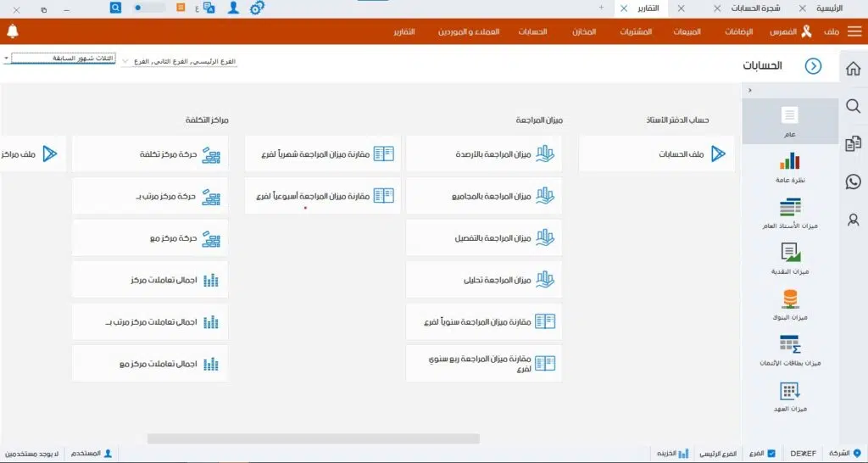This screenshot has height=463, width=868.
Task: Open مقارنة ميزان المراجعة أسبوعياً لفرع
Action: pyautogui.click(x=323, y=196)
